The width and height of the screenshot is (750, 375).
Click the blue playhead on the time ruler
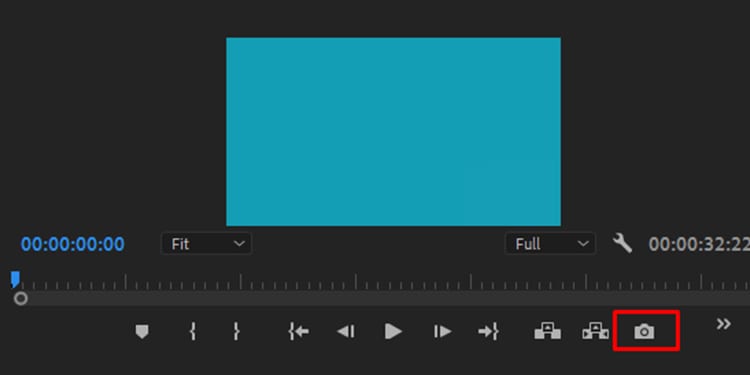click(15, 279)
